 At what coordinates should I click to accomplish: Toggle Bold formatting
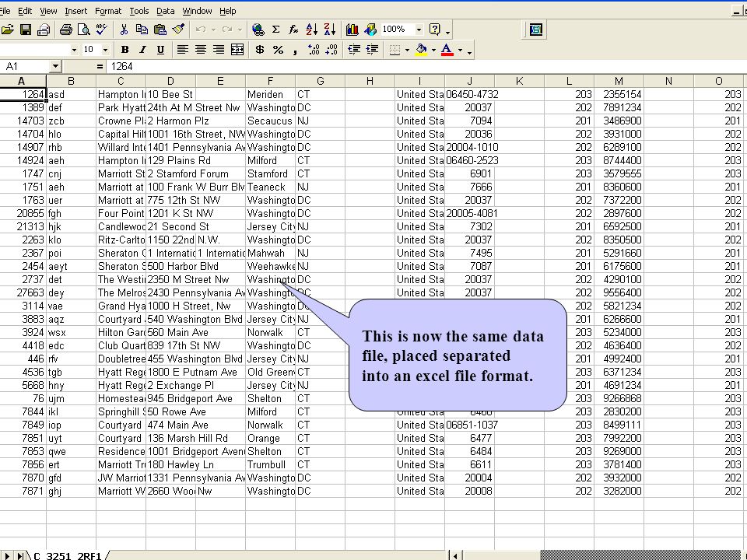point(124,50)
